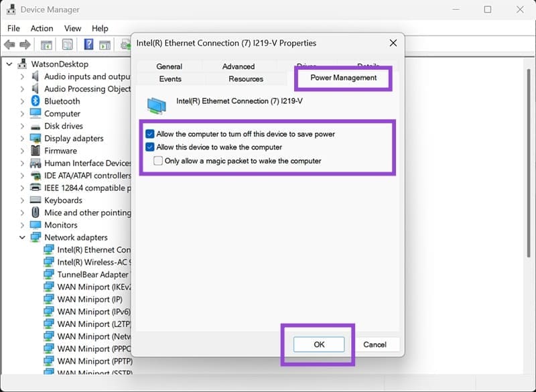This screenshot has width=536, height=392.
Task: Click the Properties sheet toolbar icon
Action: coord(68,44)
